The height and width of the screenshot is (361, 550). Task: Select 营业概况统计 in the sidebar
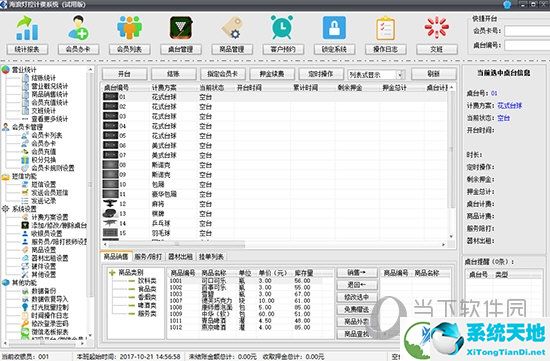[49, 86]
